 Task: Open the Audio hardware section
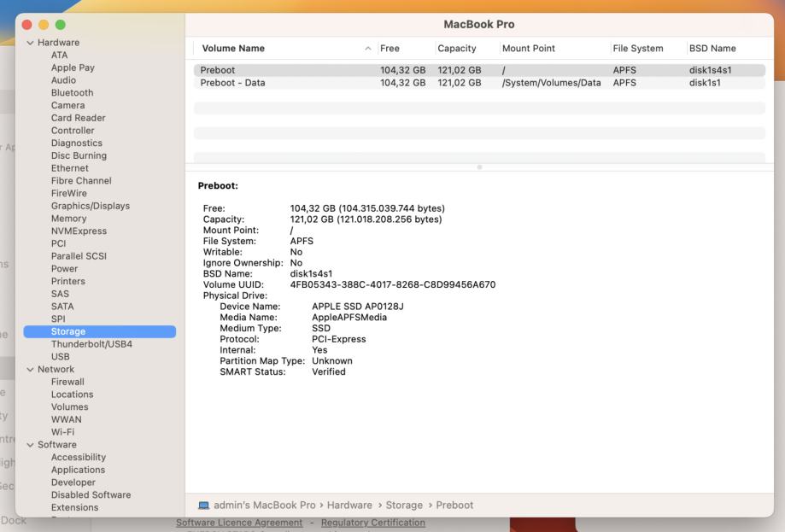click(x=63, y=80)
